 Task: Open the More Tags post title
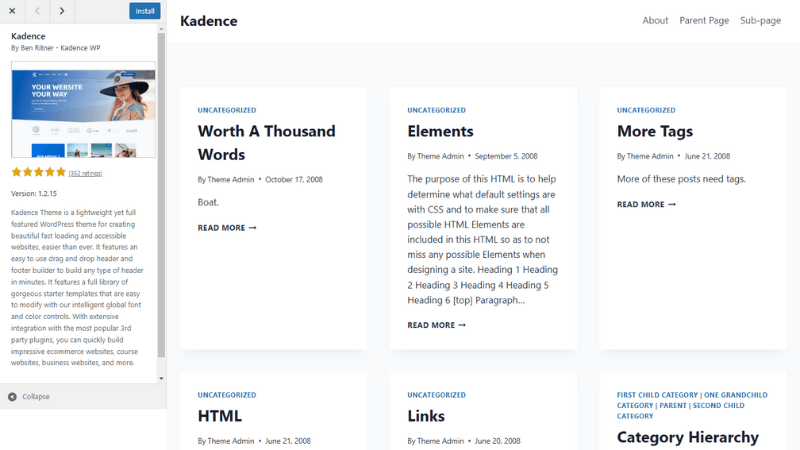click(x=655, y=131)
